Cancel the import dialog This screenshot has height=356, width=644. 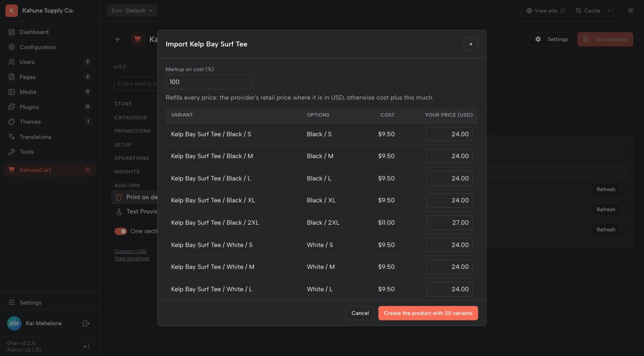coord(360,313)
